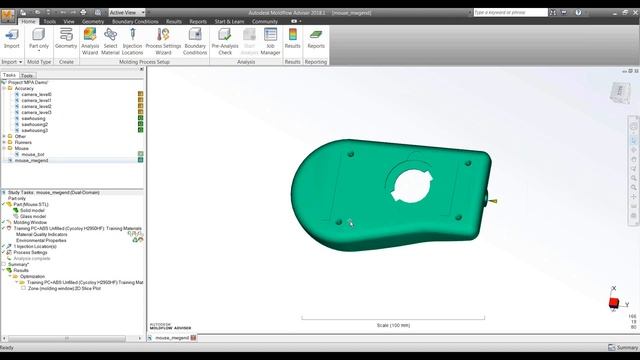
Task: Collapse the Optimization folder node
Action: click(10, 276)
